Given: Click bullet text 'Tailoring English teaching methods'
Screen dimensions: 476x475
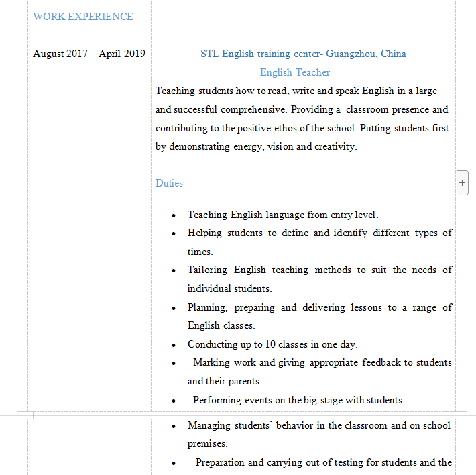Looking at the screenshot, I should [319, 270].
